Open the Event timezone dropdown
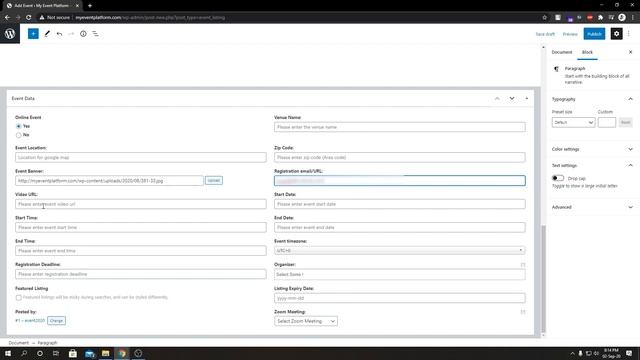The image size is (640, 360). coord(400,250)
